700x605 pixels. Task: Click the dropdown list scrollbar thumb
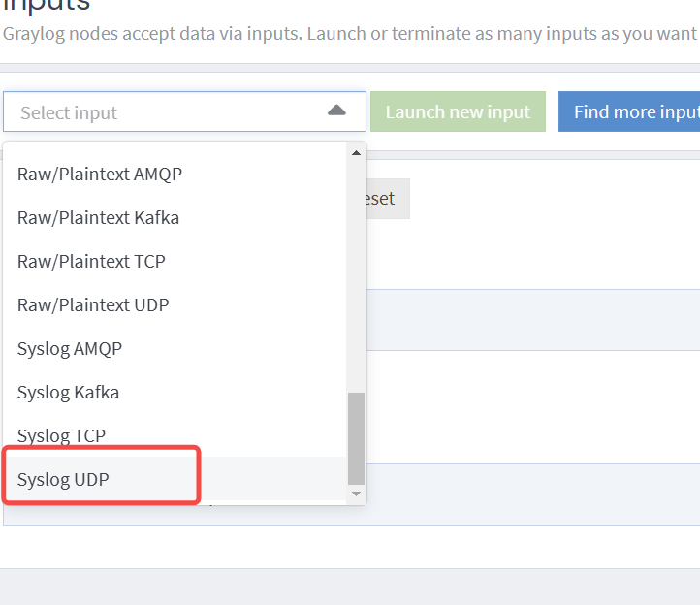click(356, 438)
